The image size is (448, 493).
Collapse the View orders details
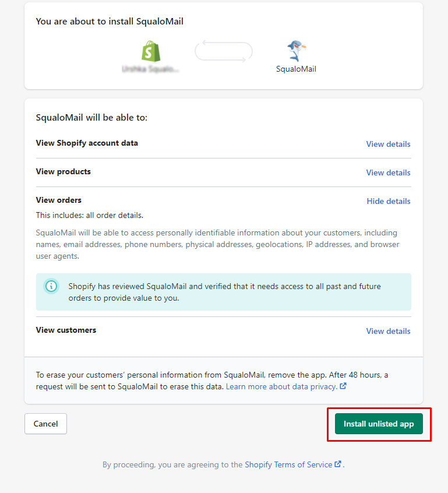tap(388, 201)
